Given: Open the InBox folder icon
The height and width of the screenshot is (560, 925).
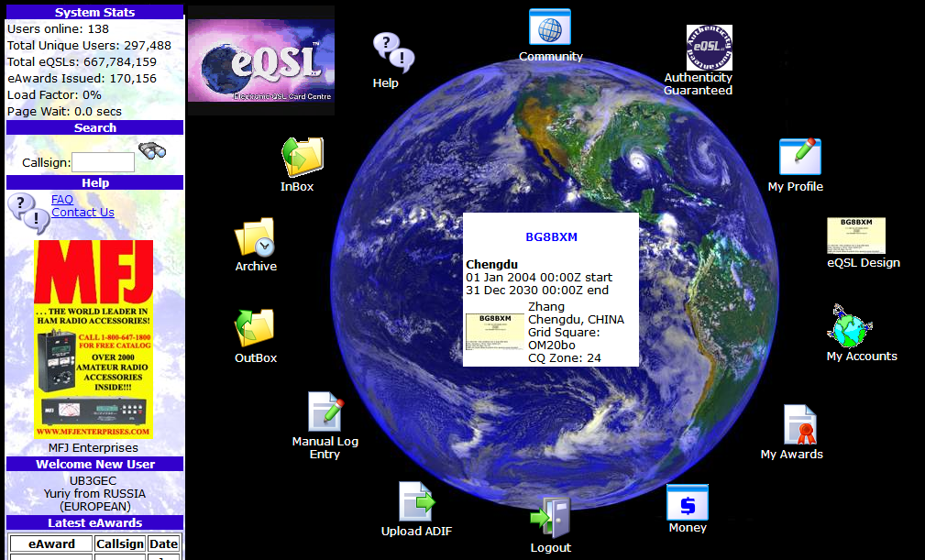Looking at the screenshot, I should pyautogui.click(x=303, y=157).
